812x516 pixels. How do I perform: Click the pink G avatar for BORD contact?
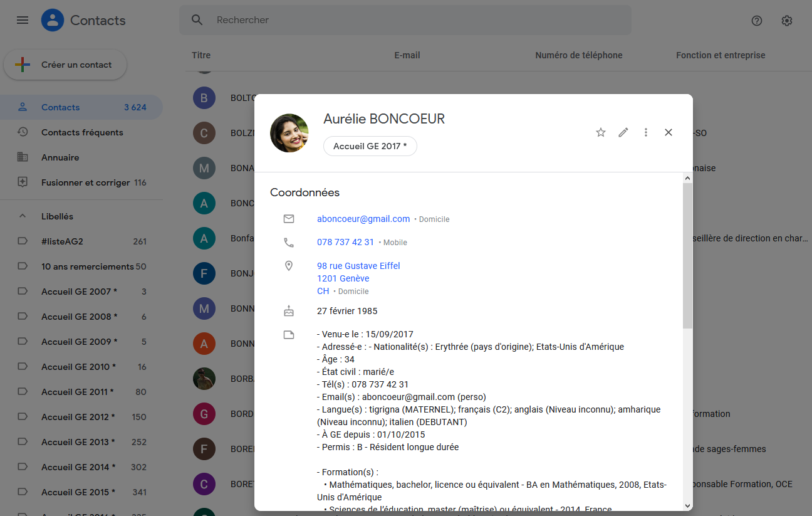(x=204, y=414)
